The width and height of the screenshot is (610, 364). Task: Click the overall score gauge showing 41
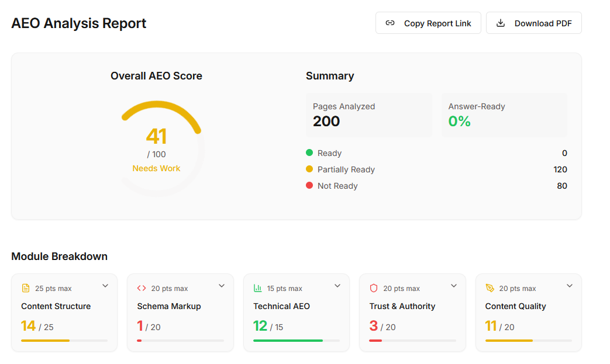[156, 148]
